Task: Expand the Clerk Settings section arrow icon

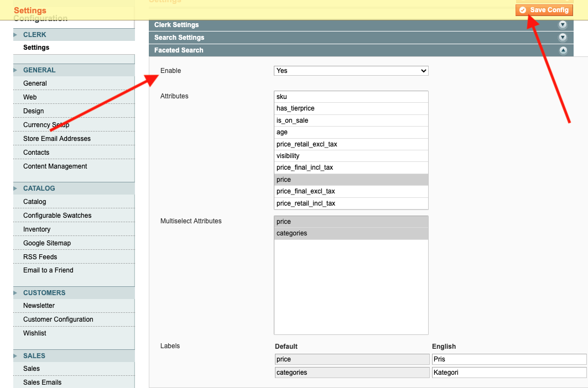Action: point(563,25)
